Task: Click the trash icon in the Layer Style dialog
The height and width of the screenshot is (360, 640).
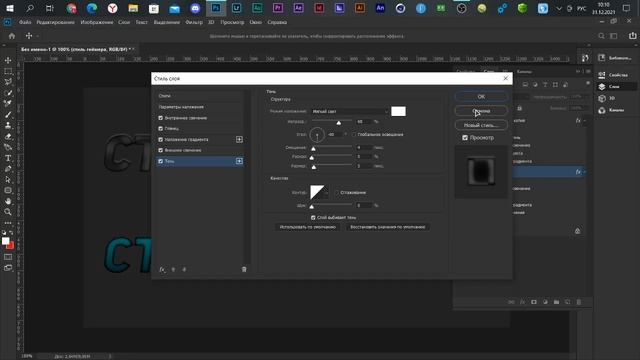Action: [x=244, y=269]
